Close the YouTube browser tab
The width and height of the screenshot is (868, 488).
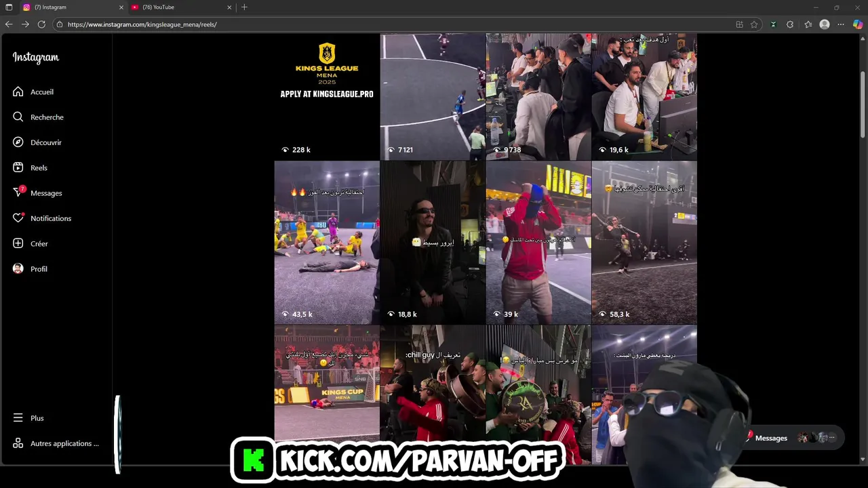coord(229,7)
